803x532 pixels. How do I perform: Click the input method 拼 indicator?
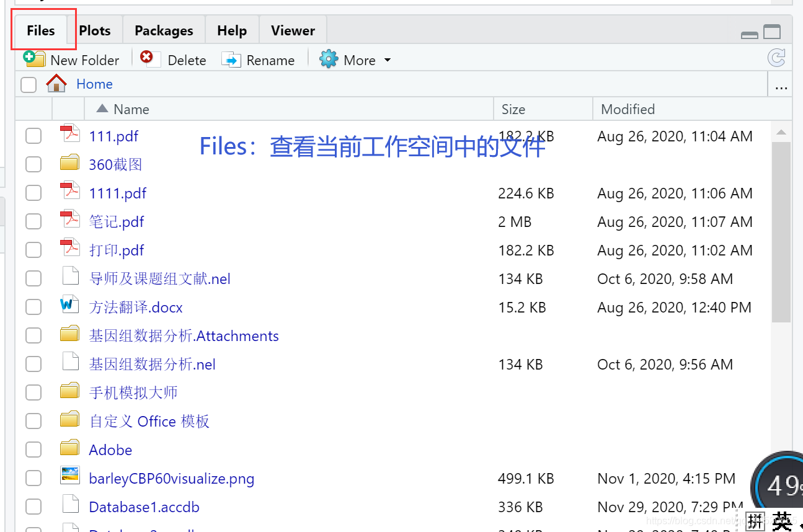pyautogui.click(x=755, y=521)
